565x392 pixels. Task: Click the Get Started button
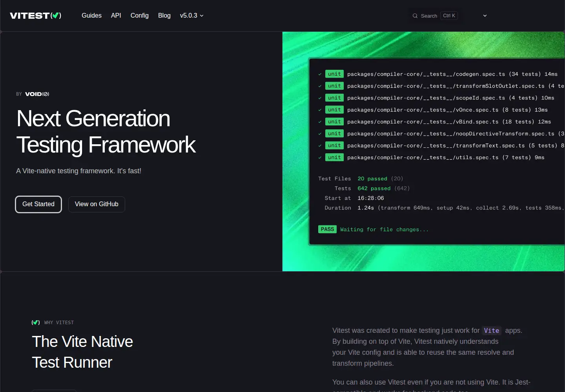(38, 204)
